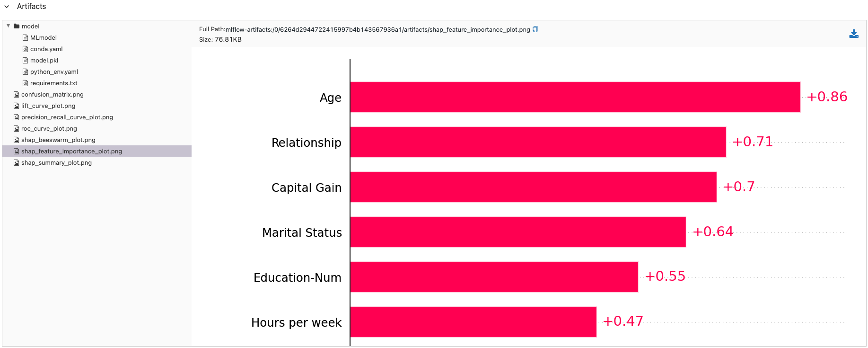Click the requirements.txt file icon

pyautogui.click(x=26, y=83)
